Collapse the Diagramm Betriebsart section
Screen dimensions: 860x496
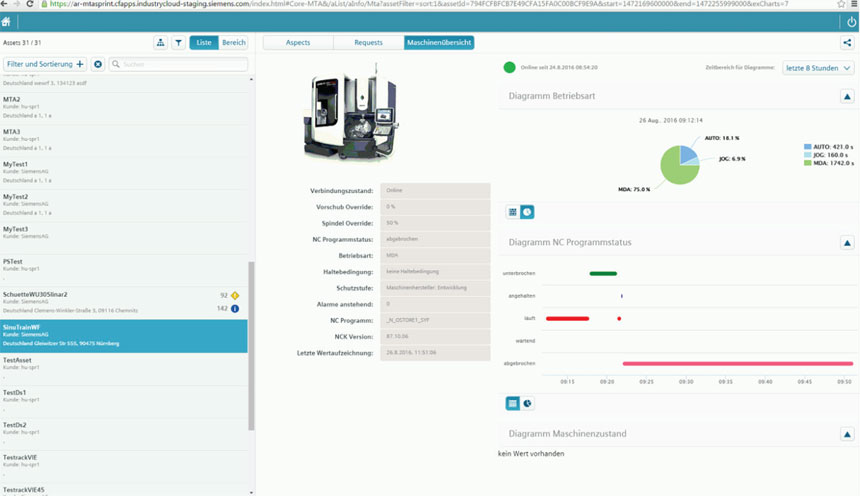[x=847, y=97]
